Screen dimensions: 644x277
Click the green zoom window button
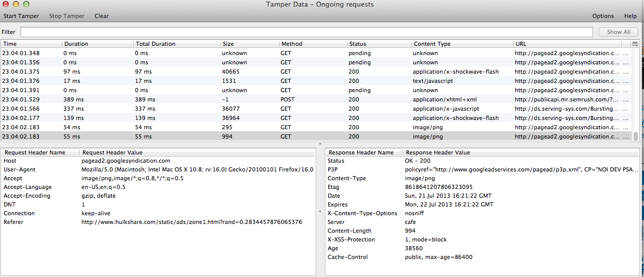click(x=26, y=4)
